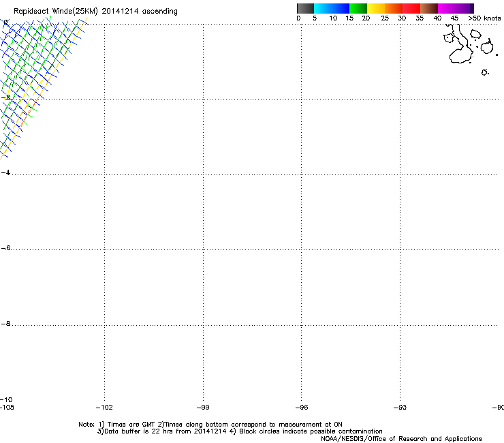Click the red 30-35 knots color band
504x443 pixels.
point(411,8)
